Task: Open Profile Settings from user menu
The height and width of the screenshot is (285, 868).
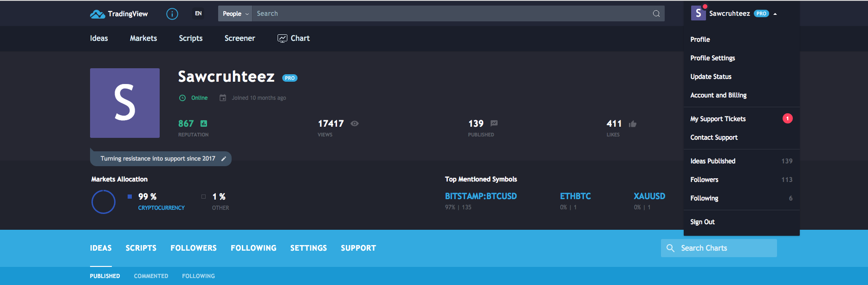Action: pyautogui.click(x=741, y=58)
